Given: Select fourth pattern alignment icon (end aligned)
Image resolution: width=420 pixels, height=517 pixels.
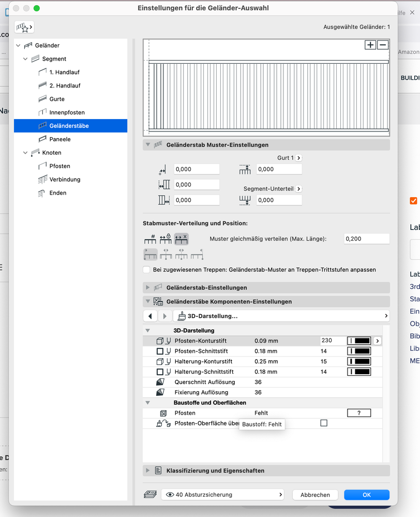Looking at the screenshot, I should (x=197, y=254).
